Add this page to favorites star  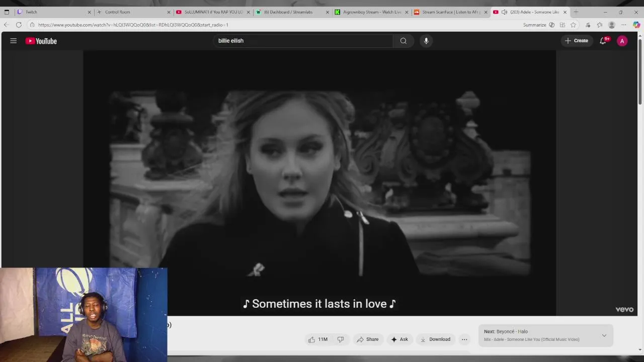(x=573, y=25)
